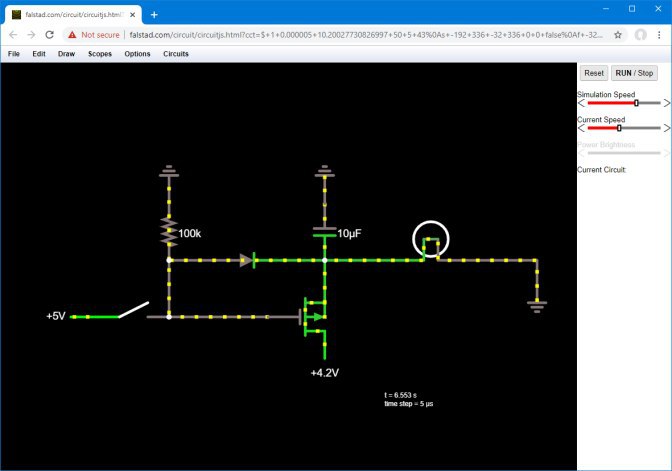Bookmark this page with star icon
Viewport: 672px width, 471px height.
(618, 35)
